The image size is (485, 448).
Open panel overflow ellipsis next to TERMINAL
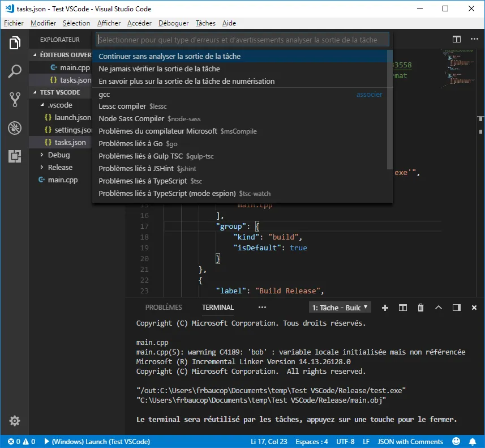[262, 308]
